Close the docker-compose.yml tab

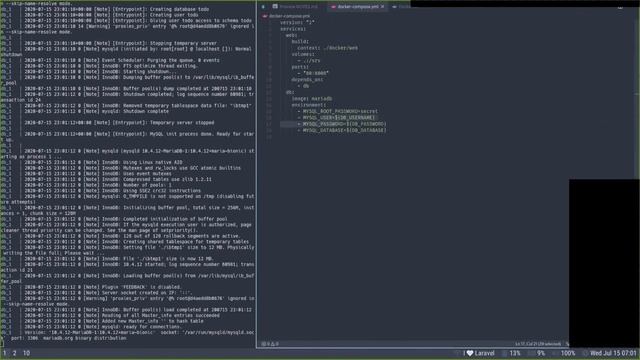(x=382, y=7)
